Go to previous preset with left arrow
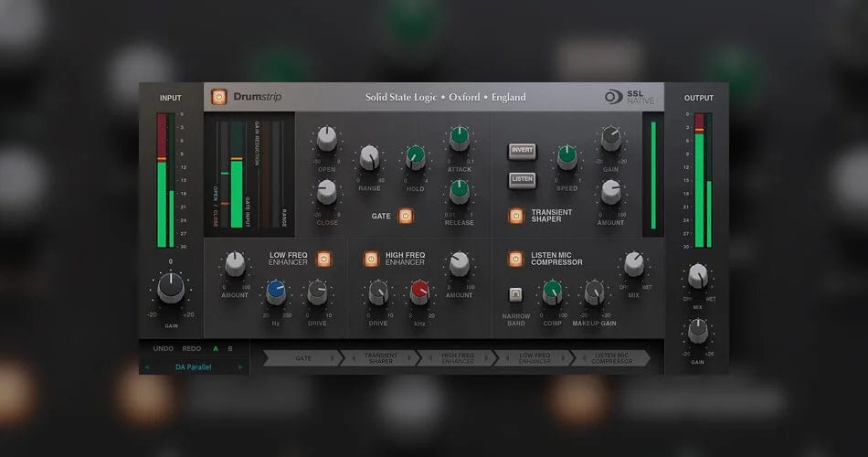This screenshot has width=868, height=457. pos(147,367)
